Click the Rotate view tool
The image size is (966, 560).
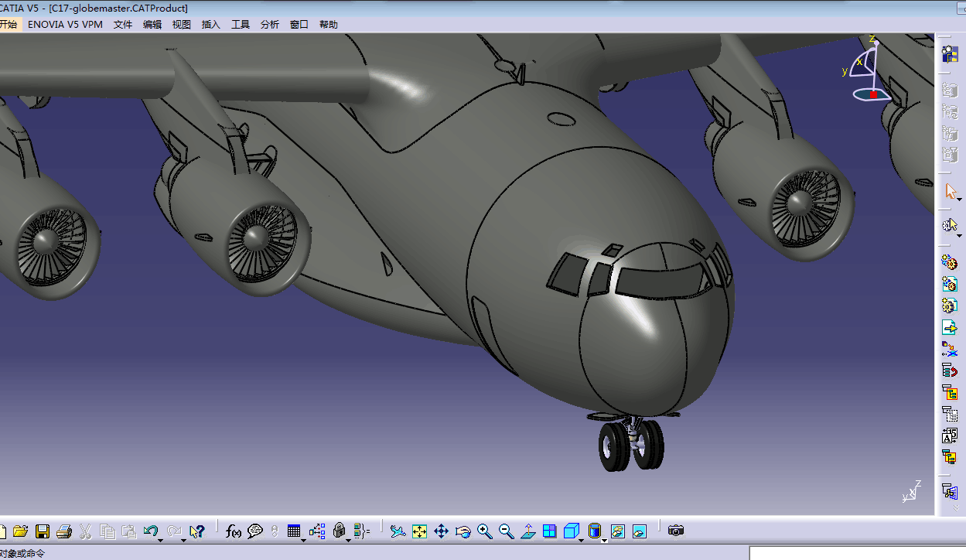(463, 531)
